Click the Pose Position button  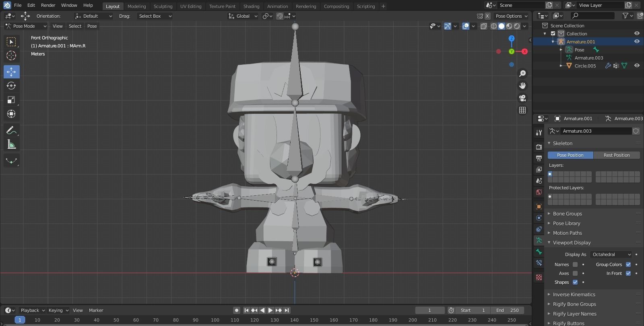[570, 155]
